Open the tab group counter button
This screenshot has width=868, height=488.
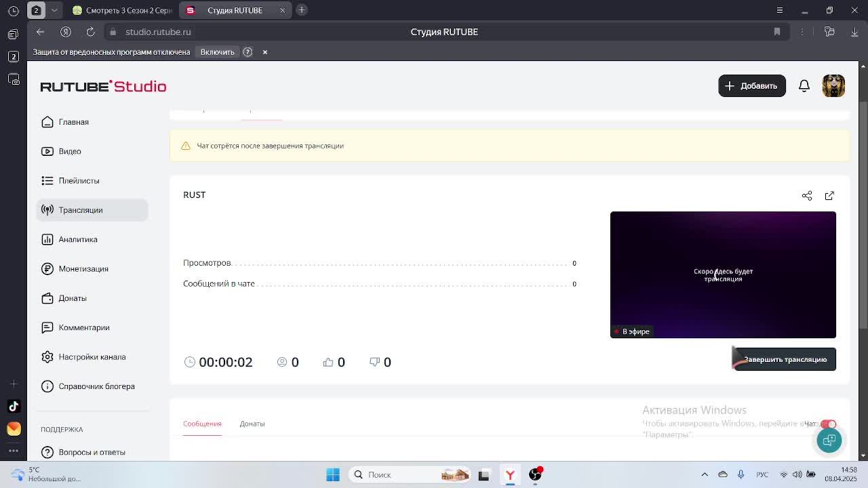click(x=37, y=10)
